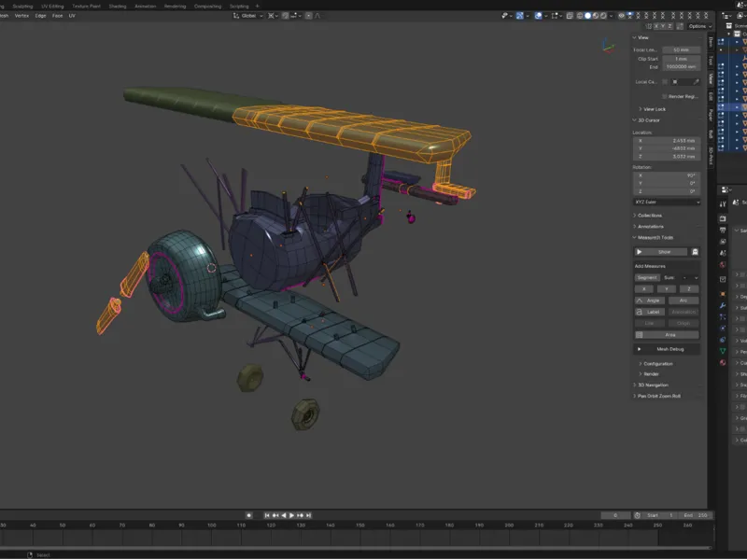Image resolution: width=747 pixels, height=560 pixels.
Task: Open the Options dropdown in viewport
Action: pyautogui.click(x=699, y=26)
